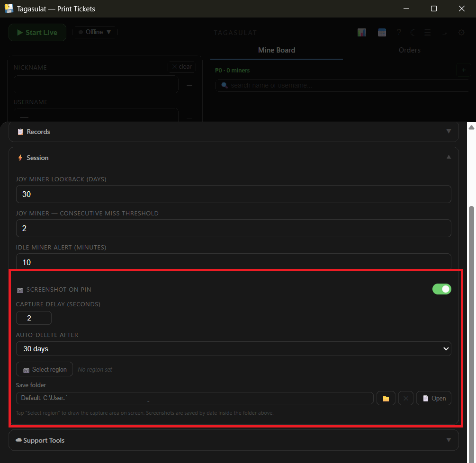Click the Consecutive Miss Threshold field
Image resolution: width=476 pixels, height=463 pixels.
pyautogui.click(x=234, y=228)
